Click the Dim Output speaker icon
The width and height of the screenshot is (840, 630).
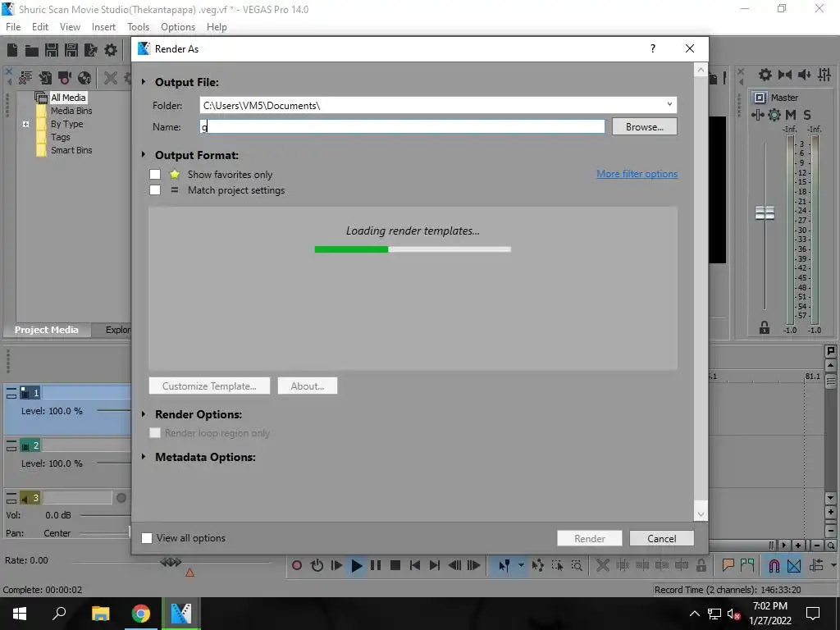click(x=804, y=75)
